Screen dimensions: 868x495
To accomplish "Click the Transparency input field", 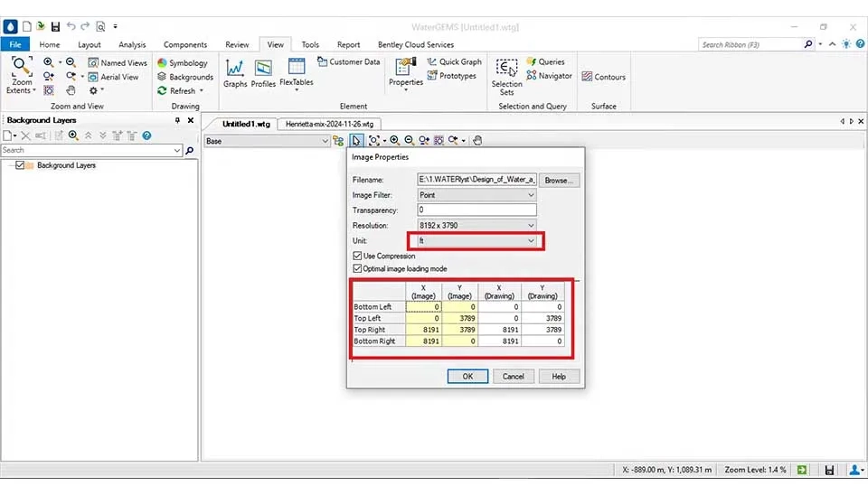I will pyautogui.click(x=476, y=210).
